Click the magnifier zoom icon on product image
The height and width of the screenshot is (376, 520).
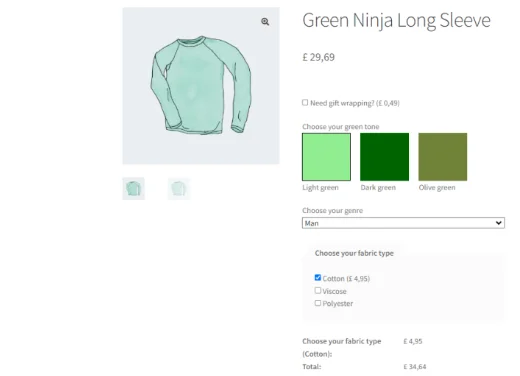click(x=265, y=22)
